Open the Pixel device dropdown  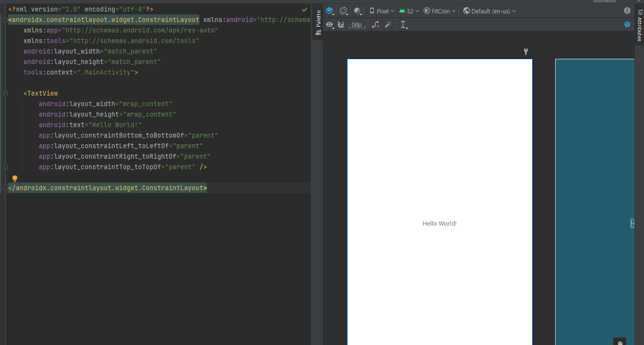[x=382, y=11]
